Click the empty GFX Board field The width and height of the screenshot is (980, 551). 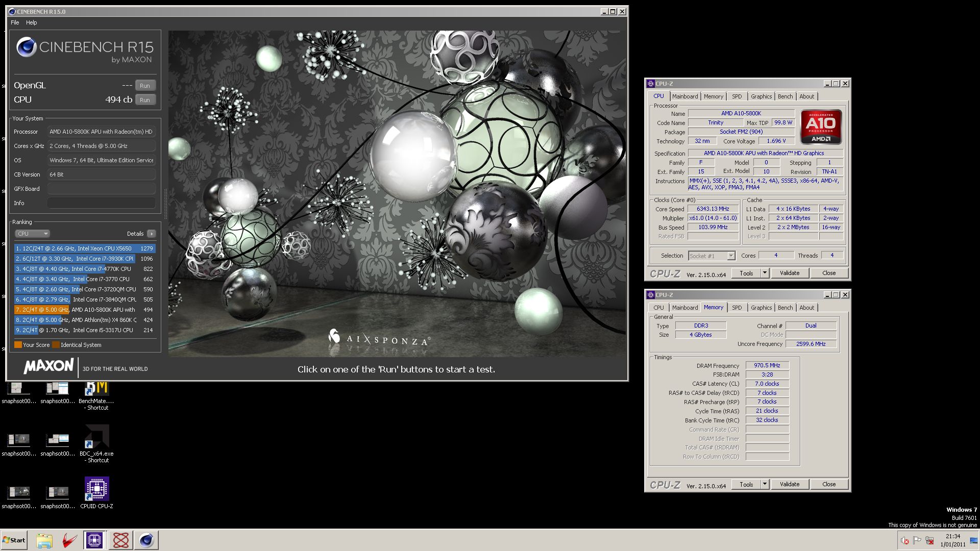(x=101, y=189)
